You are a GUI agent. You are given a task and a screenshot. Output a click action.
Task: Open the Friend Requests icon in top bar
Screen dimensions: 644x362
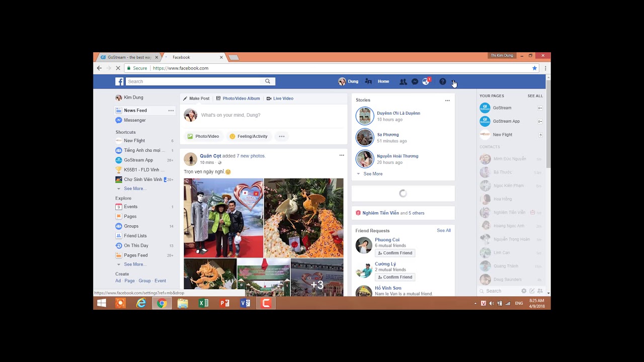(x=403, y=81)
